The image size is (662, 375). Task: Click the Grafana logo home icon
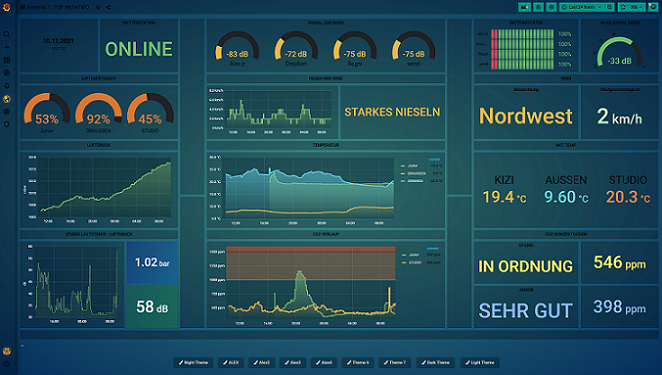tap(6, 7)
